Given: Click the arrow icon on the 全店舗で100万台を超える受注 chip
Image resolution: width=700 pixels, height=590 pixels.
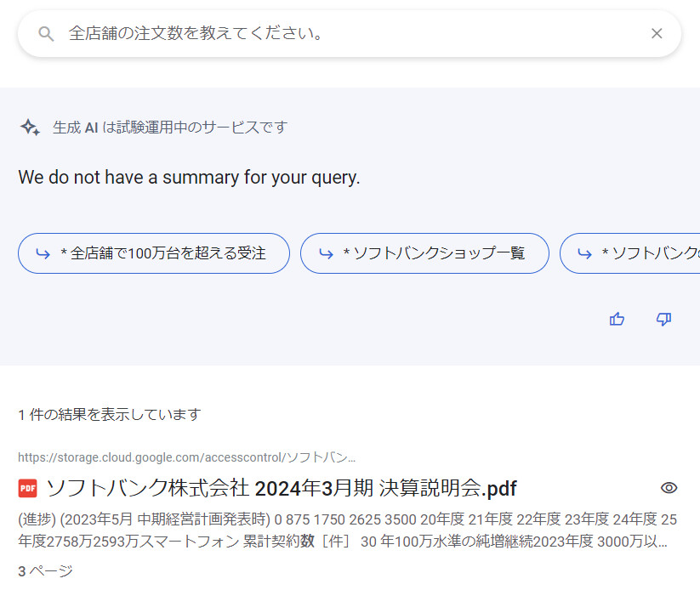Looking at the screenshot, I should click(x=43, y=253).
